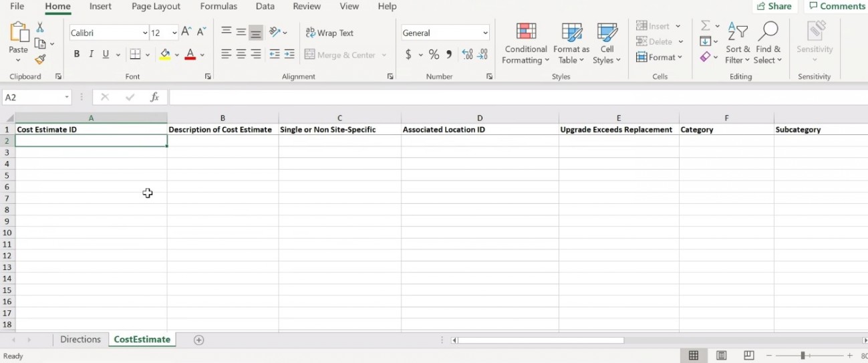Click the Conditional Formatting icon
Image resolution: width=868 pixels, height=363 pixels.
(x=526, y=35)
